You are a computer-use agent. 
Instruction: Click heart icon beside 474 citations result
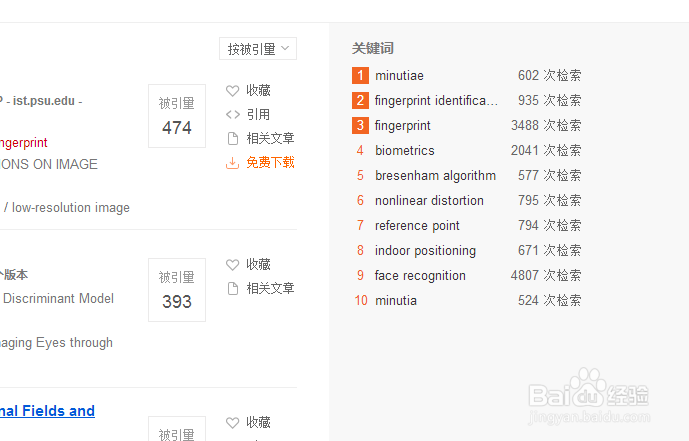point(233,91)
